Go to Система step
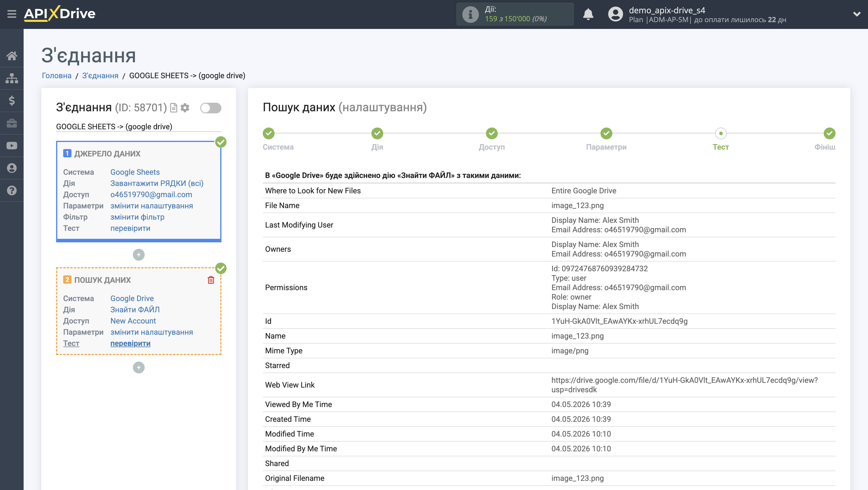Viewport: 868px width, 490px height. tap(269, 133)
